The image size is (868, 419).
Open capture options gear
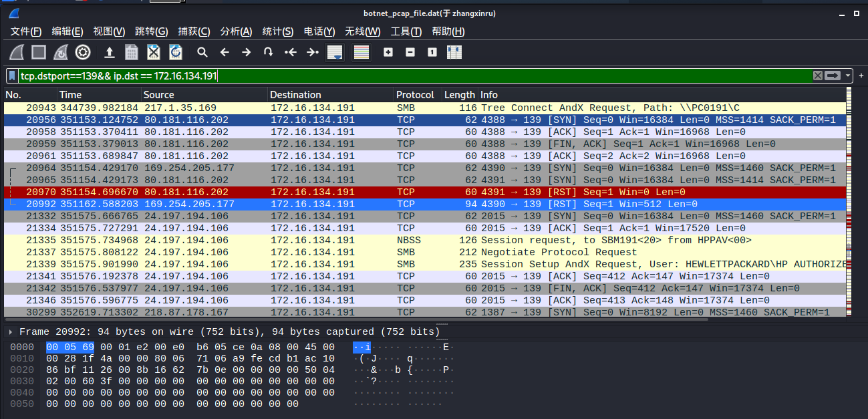coord(83,52)
